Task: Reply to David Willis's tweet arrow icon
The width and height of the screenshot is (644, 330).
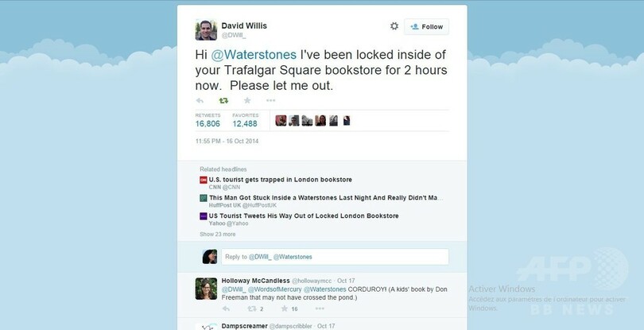Action: 200,100
